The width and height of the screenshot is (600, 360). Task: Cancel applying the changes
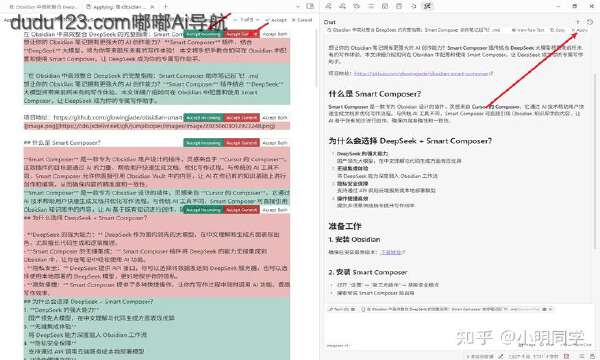tap(302, 20)
